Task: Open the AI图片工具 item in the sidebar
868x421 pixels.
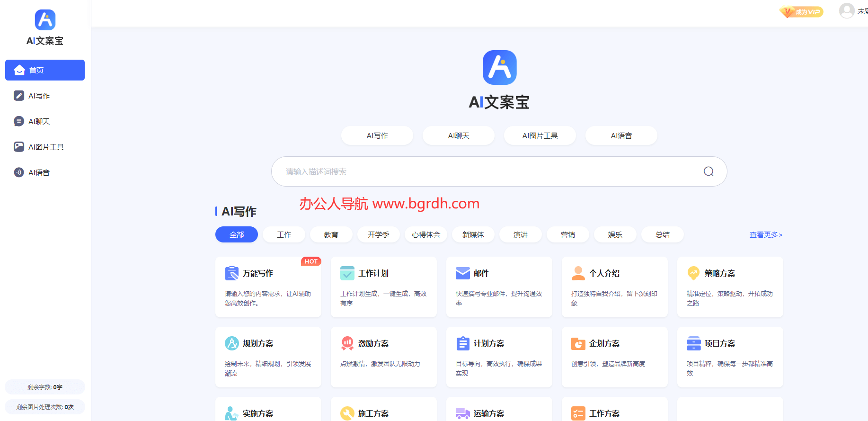Action: (45, 147)
